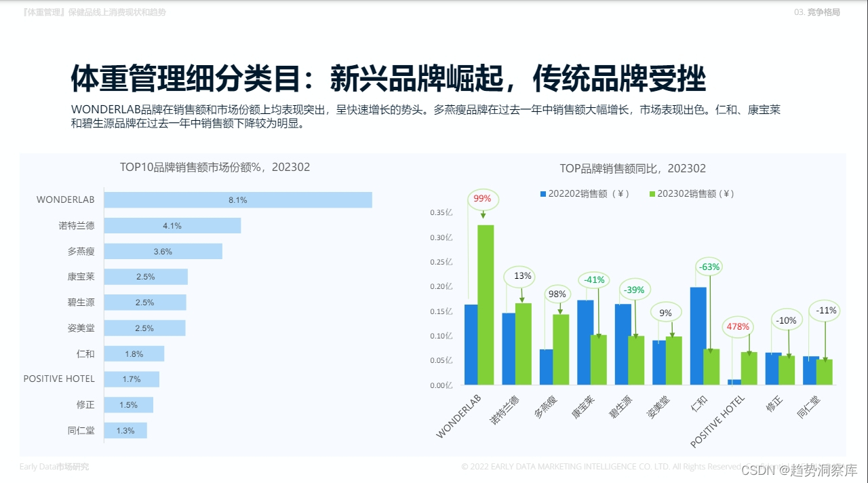868x483 pixels.
Task: Click the rotated WONDERLAB x-axis label
Action: 458,415
